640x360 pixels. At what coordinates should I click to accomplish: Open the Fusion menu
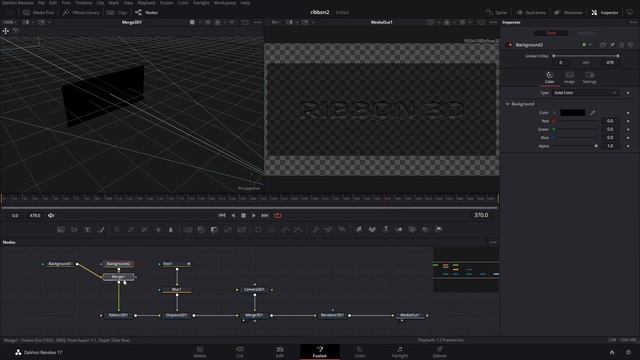pos(167,3)
